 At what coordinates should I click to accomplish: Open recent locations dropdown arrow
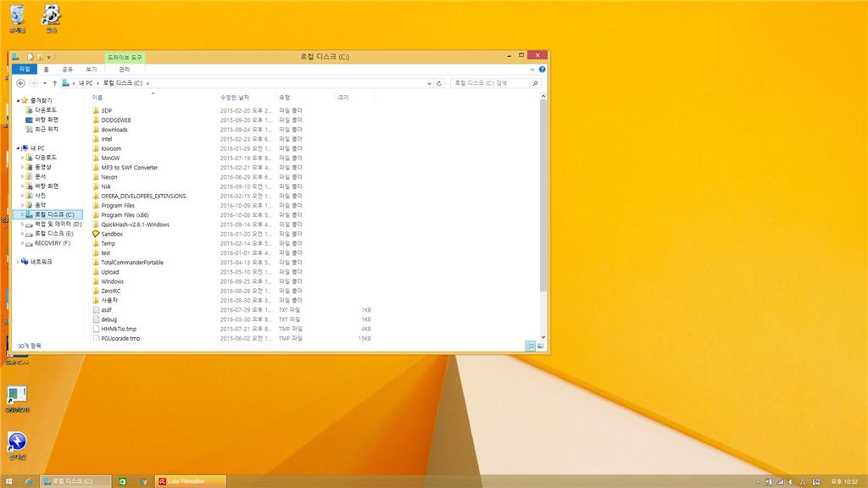click(x=44, y=83)
